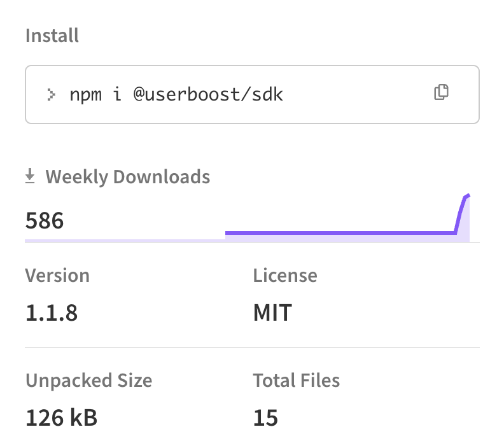Click the command prompt chevron icon

[x=51, y=94]
